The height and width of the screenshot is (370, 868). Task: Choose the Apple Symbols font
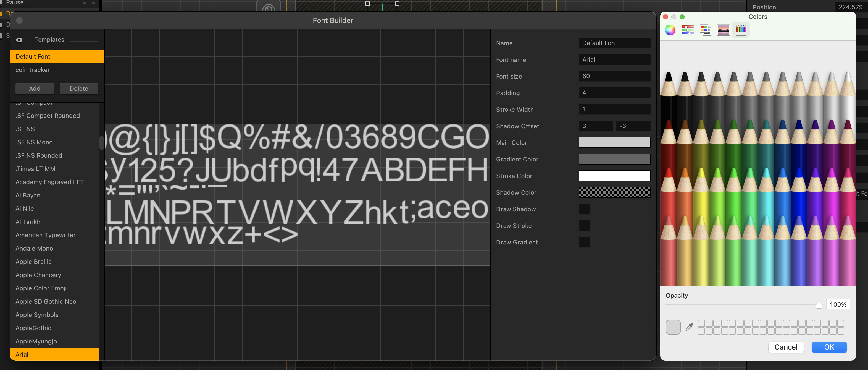coord(55,315)
